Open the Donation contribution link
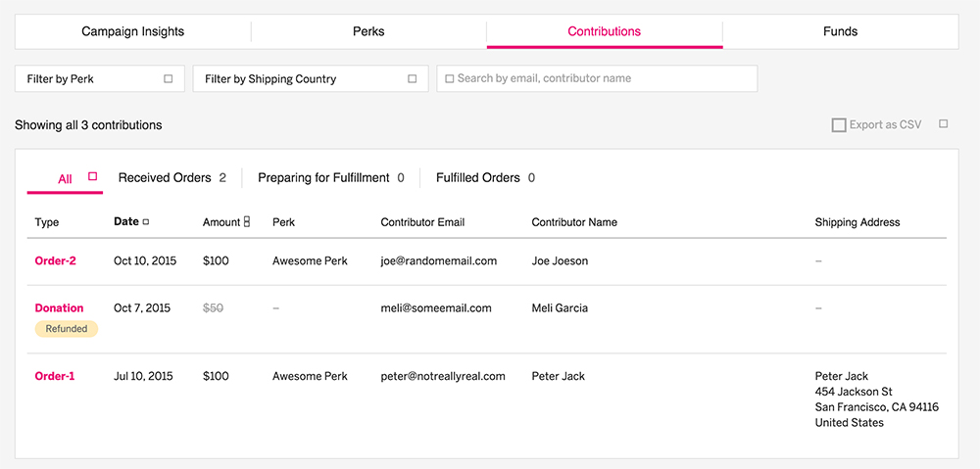 point(60,307)
